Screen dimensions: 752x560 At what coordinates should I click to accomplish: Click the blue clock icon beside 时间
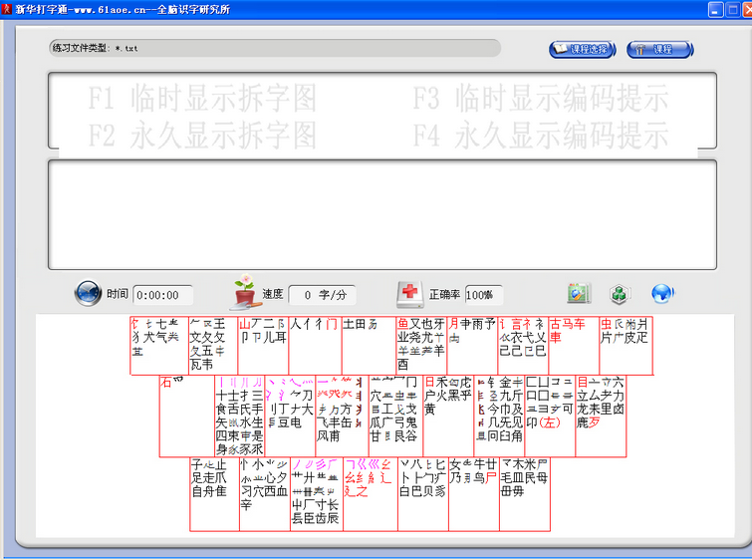(x=88, y=293)
